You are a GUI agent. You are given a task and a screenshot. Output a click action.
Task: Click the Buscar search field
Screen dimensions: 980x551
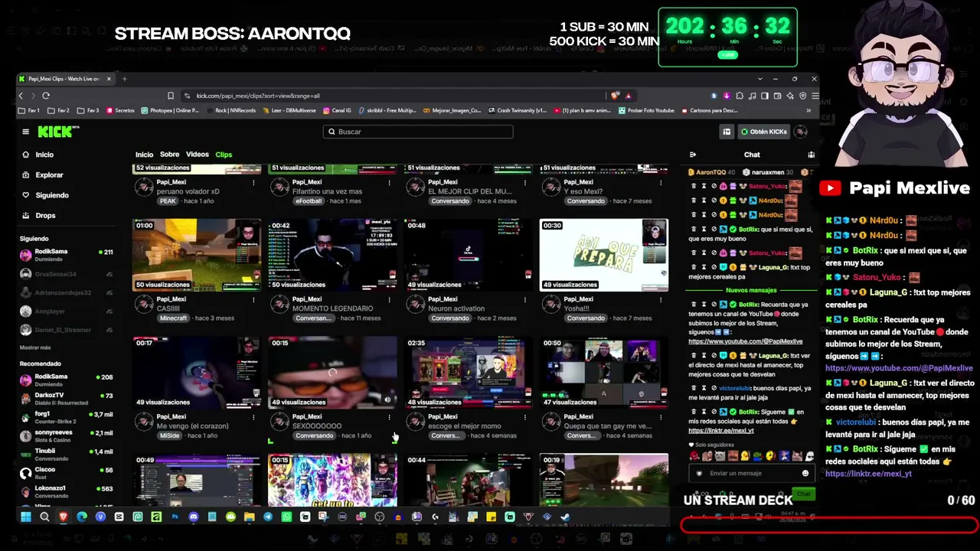coord(418,132)
